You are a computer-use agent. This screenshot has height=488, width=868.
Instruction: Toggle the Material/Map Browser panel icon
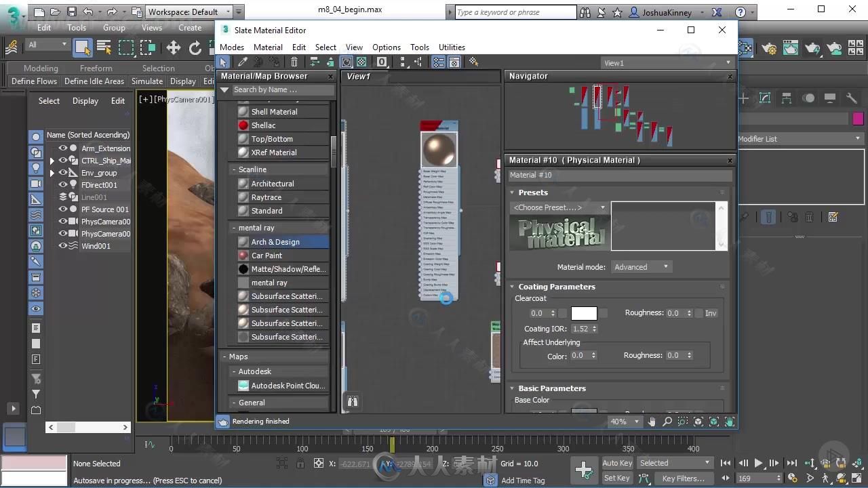[x=439, y=62]
